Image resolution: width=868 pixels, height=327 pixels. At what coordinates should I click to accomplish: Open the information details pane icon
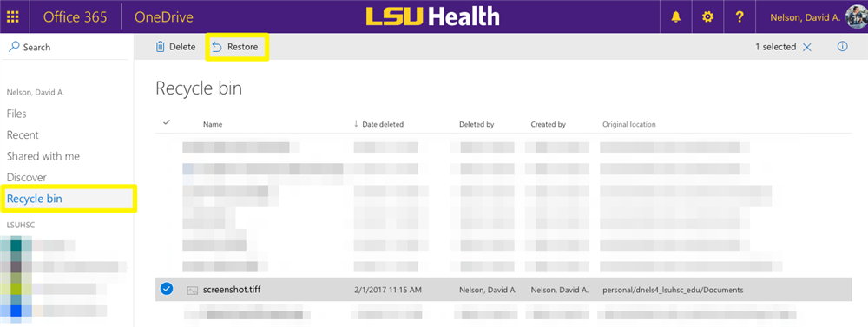[x=843, y=47]
